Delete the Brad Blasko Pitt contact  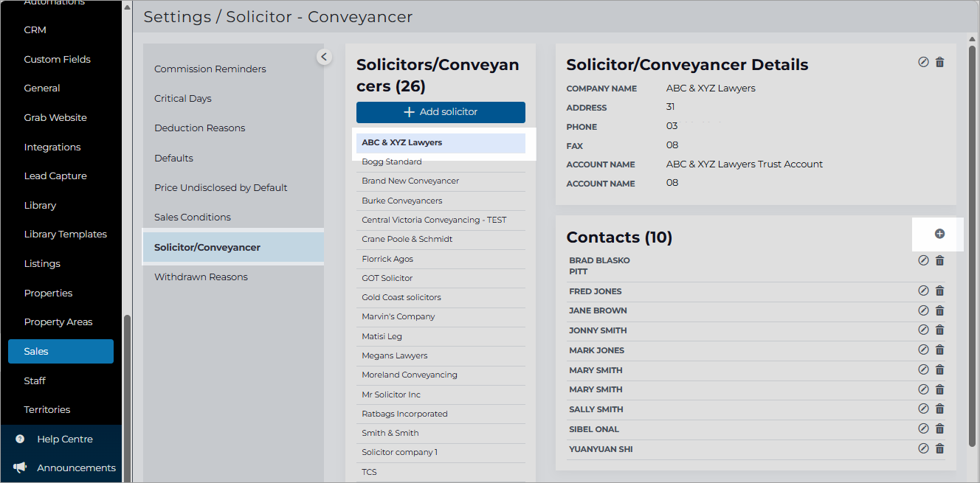tap(939, 260)
